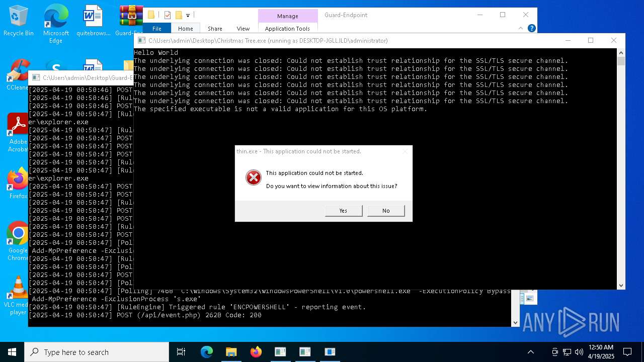644x362 pixels.
Task: Click New Folder icon in Explorer quick access toolbar
Action: click(178, 15)
